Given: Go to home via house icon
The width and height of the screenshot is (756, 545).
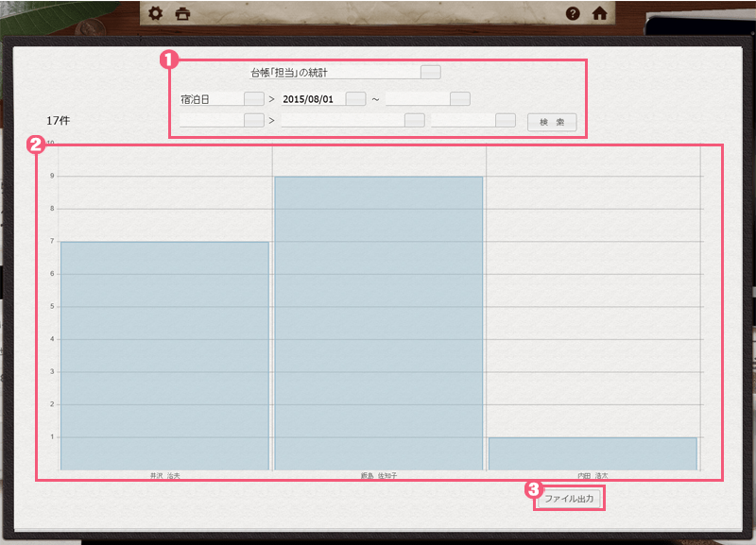Looking at the screenshot, I should [x=599, y=13].
